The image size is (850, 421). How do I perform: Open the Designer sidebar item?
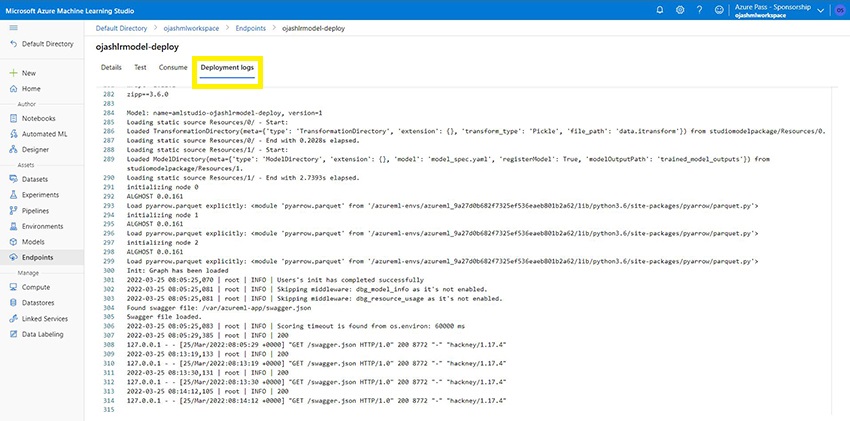coord(42,150)
